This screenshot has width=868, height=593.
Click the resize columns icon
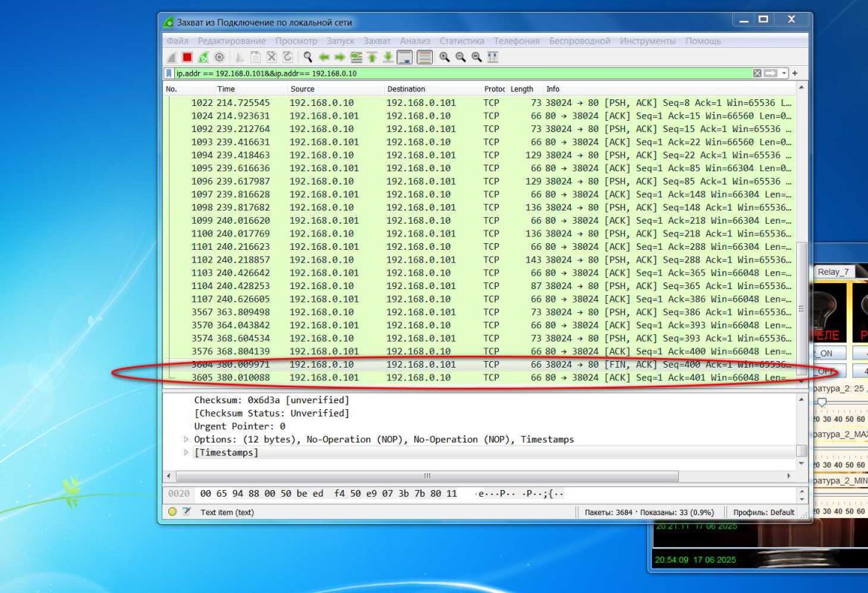tap(491, 57)
